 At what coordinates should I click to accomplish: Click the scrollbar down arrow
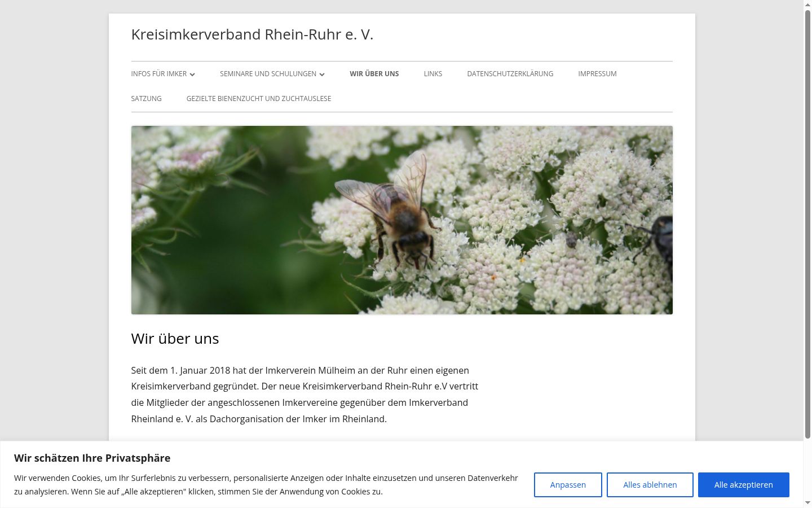coord(807,503)
